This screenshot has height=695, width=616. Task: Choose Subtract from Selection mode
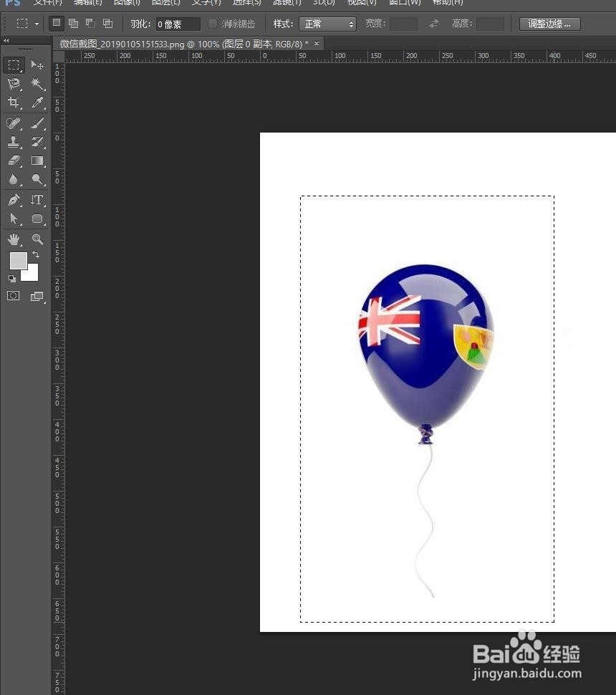[x=90, y=23]
